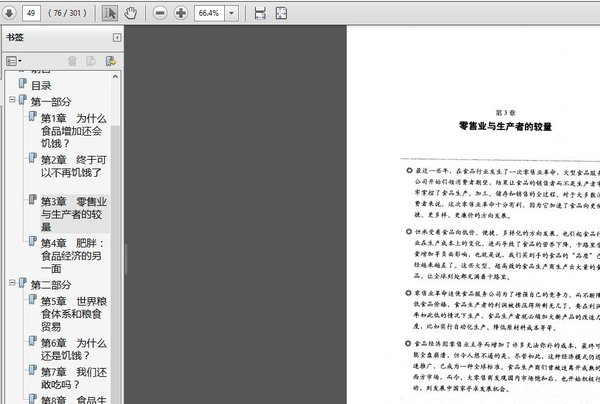The height and width of the screenshot is (404, 600).
Task: Click the new bookmark icon
Action: (111, 61)
